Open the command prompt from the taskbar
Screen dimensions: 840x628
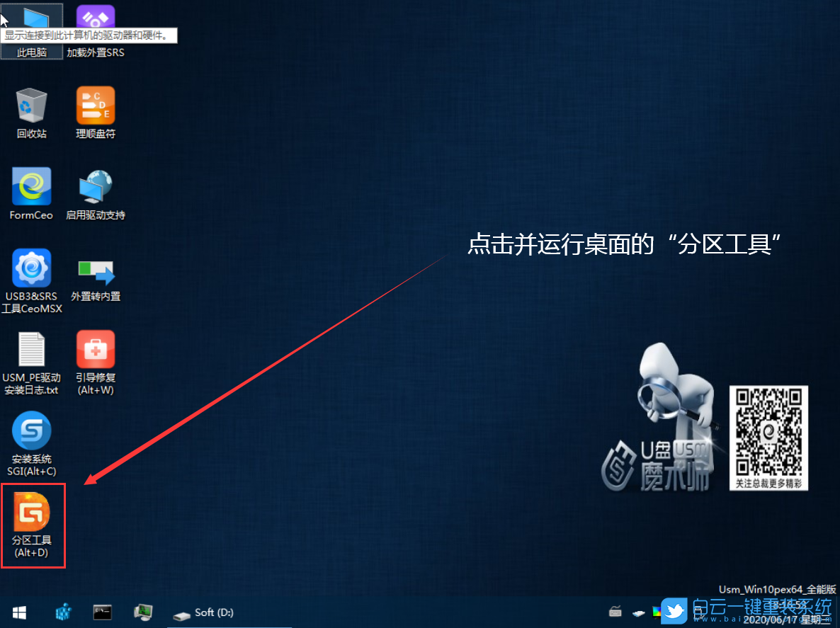[x=103, y=612]
